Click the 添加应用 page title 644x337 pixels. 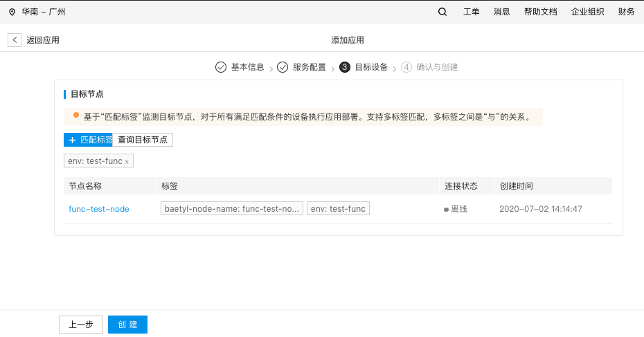(348, 40)
